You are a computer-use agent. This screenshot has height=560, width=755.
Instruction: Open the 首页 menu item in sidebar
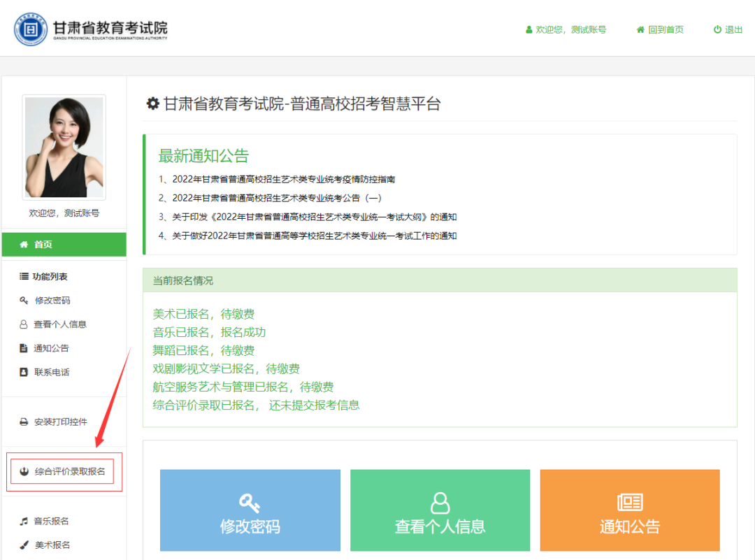[x=64, y=245]
